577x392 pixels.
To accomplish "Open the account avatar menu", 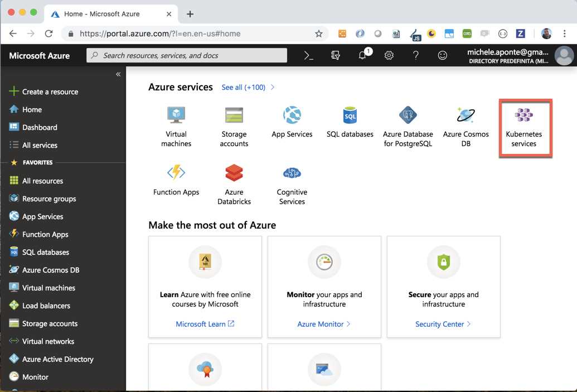I will (564, 55).
